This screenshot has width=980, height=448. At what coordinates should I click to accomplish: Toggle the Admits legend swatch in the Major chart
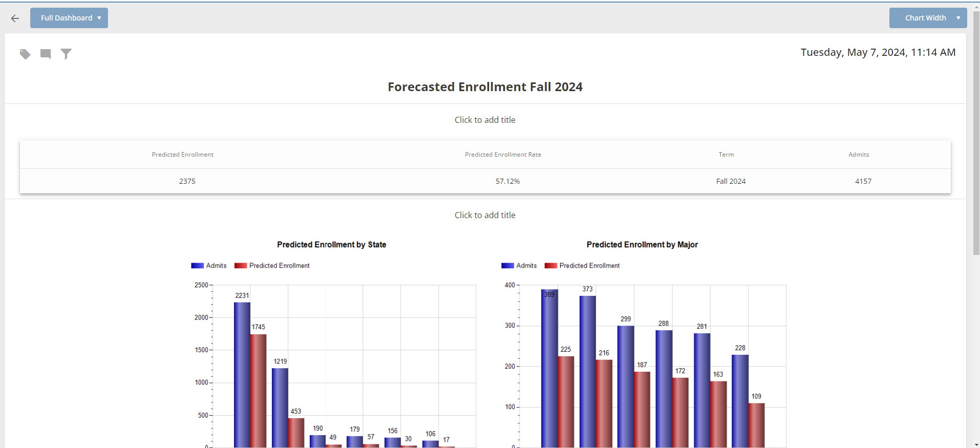point(507,266)
